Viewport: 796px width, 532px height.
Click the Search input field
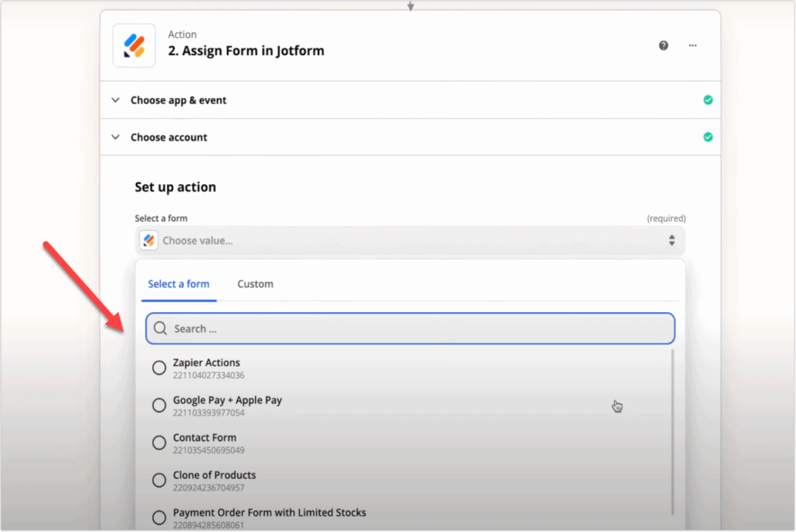pyautogui.click(x=410, y=329)
